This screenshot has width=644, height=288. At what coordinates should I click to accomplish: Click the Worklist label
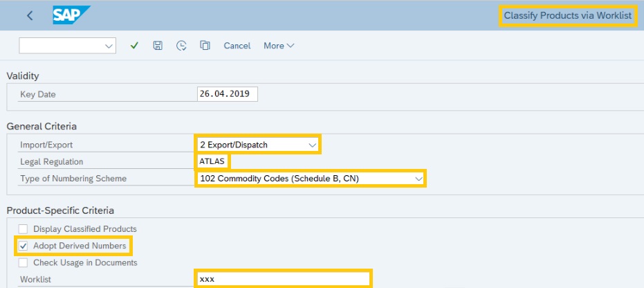pos(36,280)
